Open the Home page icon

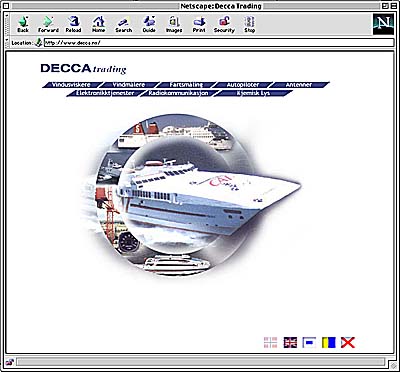[98, 25]
